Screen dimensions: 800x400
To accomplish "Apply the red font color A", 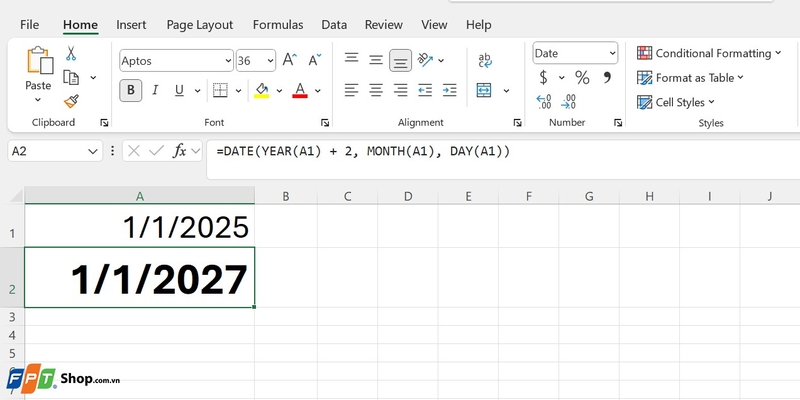I will [300, 91].
